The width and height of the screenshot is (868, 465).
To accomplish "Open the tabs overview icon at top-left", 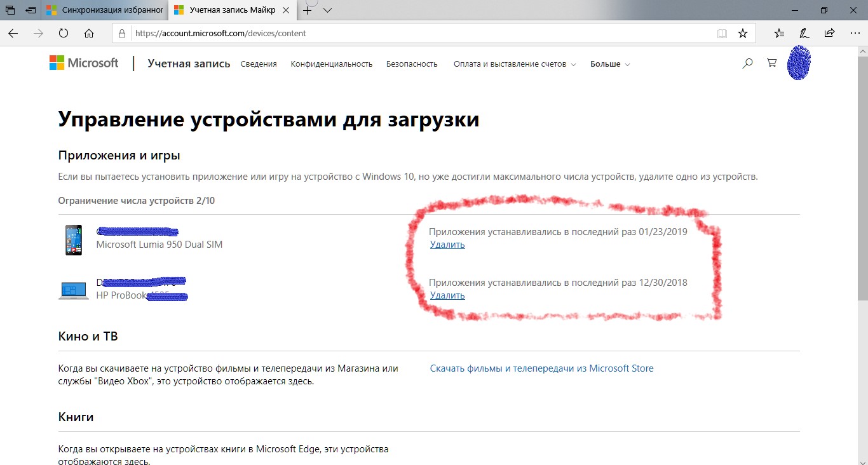I will [10, 10].
